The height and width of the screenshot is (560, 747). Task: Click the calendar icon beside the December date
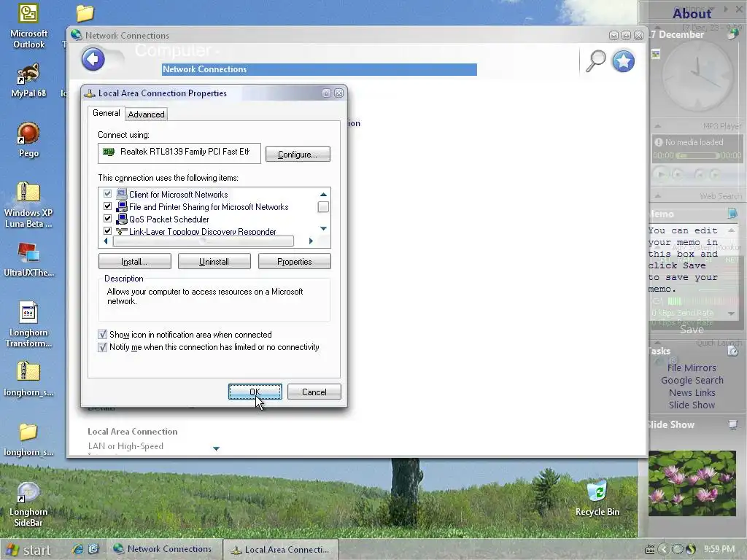click(x=732, y=34)
